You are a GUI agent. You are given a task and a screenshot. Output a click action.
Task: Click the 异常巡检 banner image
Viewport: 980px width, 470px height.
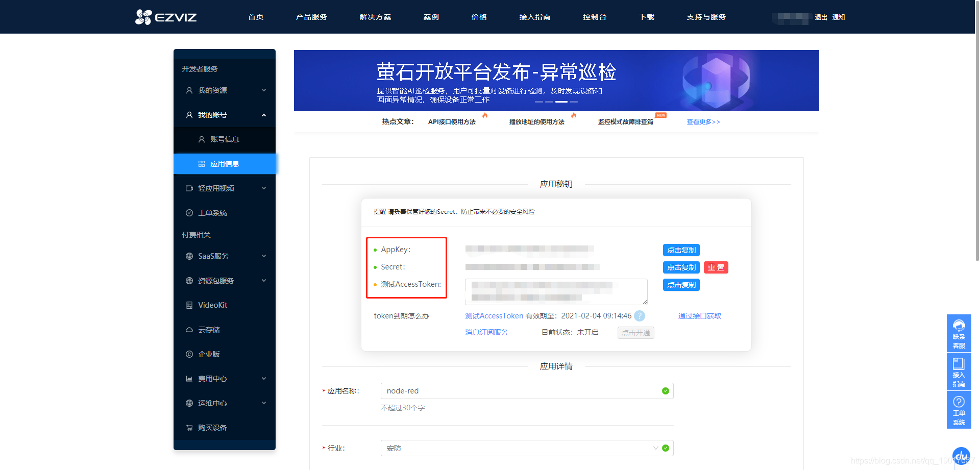556,81
